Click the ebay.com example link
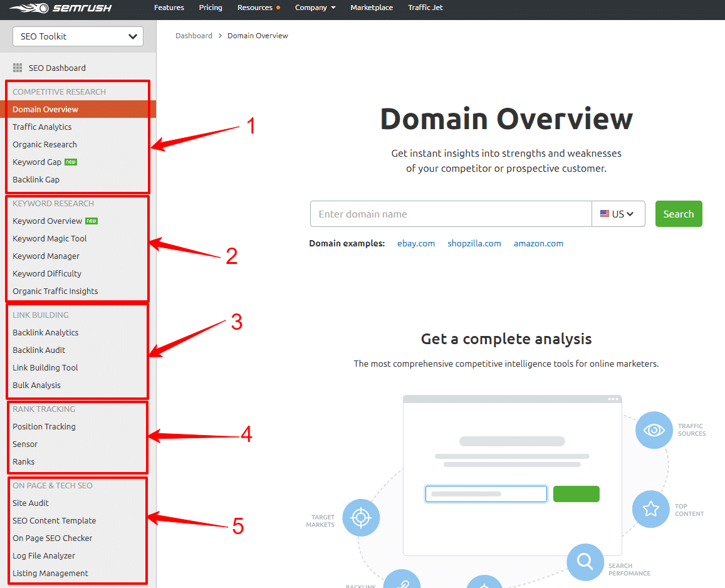 click(x=415, y=243)
